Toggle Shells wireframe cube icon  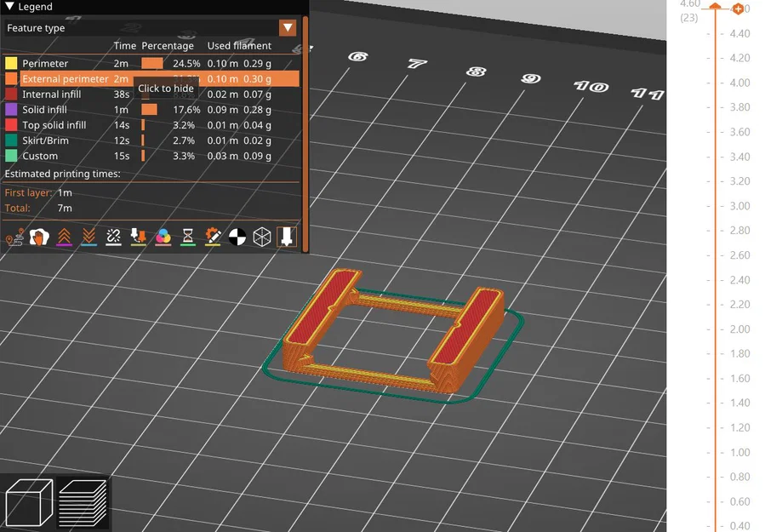click(x=262, y=237)
